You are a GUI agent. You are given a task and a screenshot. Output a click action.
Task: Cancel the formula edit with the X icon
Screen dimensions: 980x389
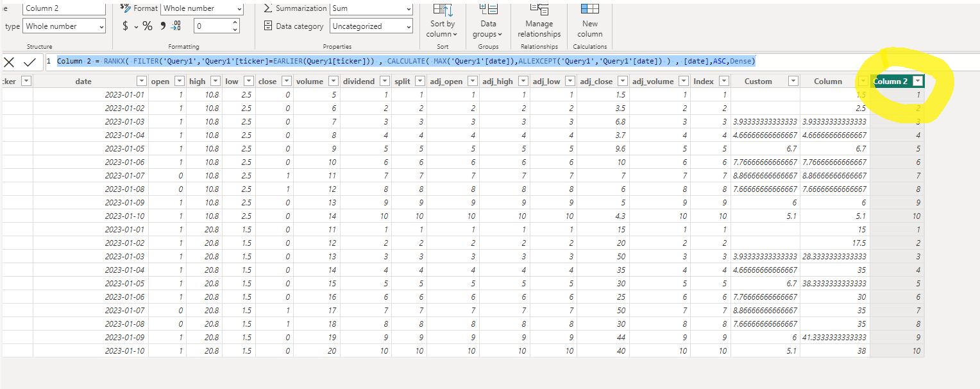(10, 62)
